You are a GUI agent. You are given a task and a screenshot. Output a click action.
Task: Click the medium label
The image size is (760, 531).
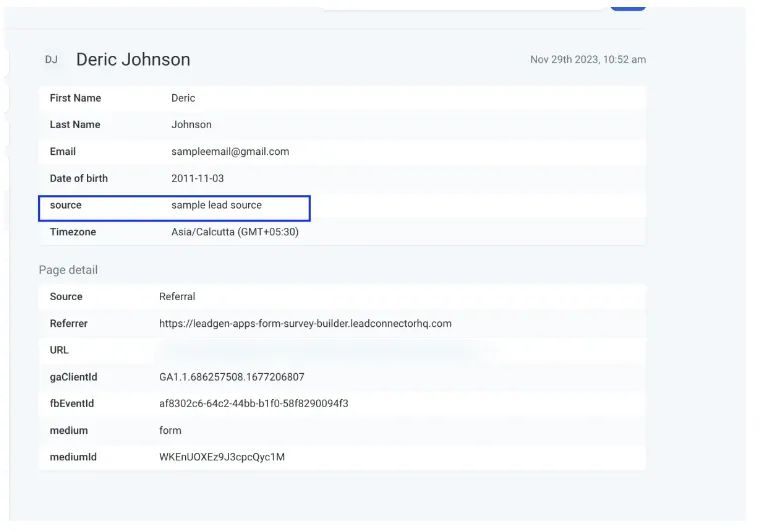click(x=69, y=431)
